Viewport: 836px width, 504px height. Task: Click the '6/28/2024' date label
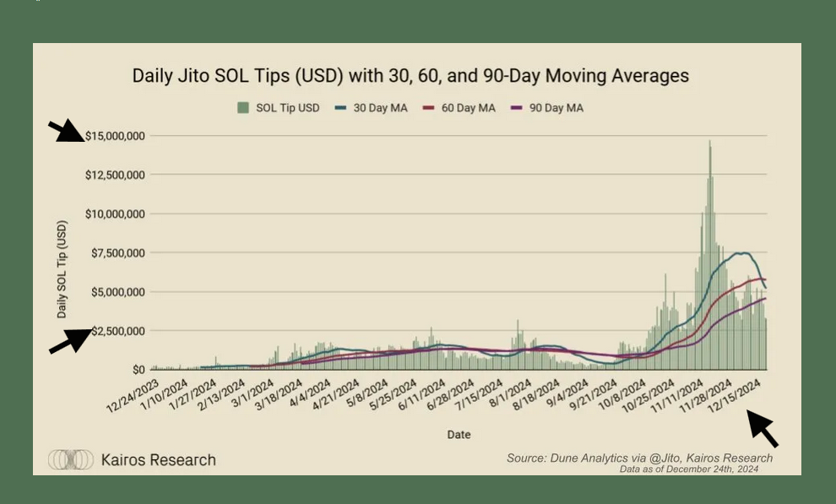[x=452, y=395]
